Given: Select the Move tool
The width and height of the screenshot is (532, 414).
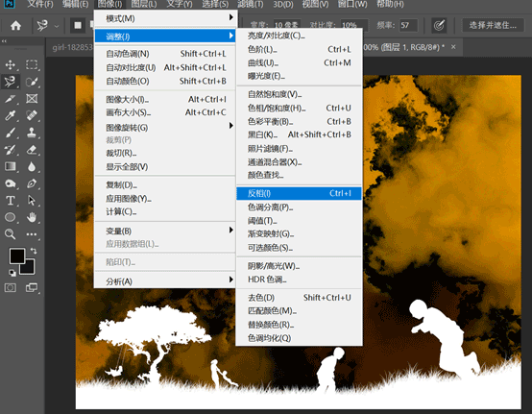Looking at the screenshot, I should [10, 64].
